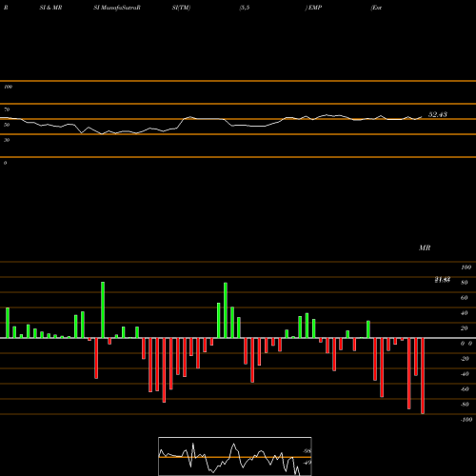
Task: Click the MR axis label 20
Action: (x=465, y=328)
